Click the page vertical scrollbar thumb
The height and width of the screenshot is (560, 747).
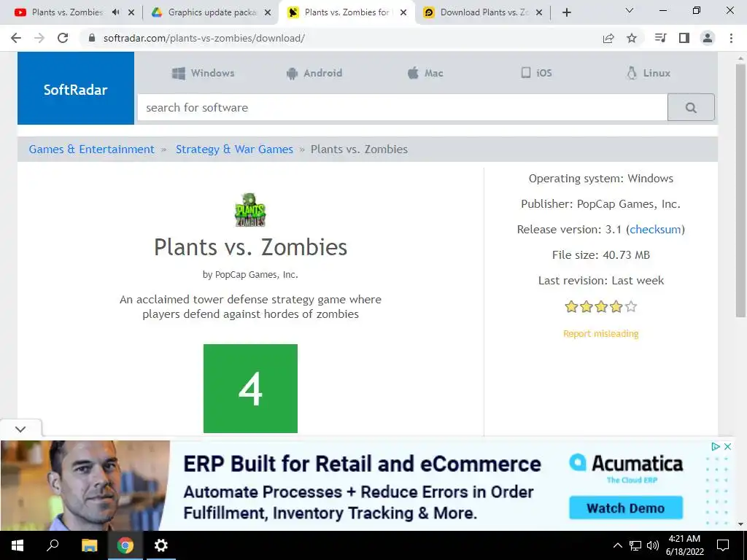[x=740, y=190]
